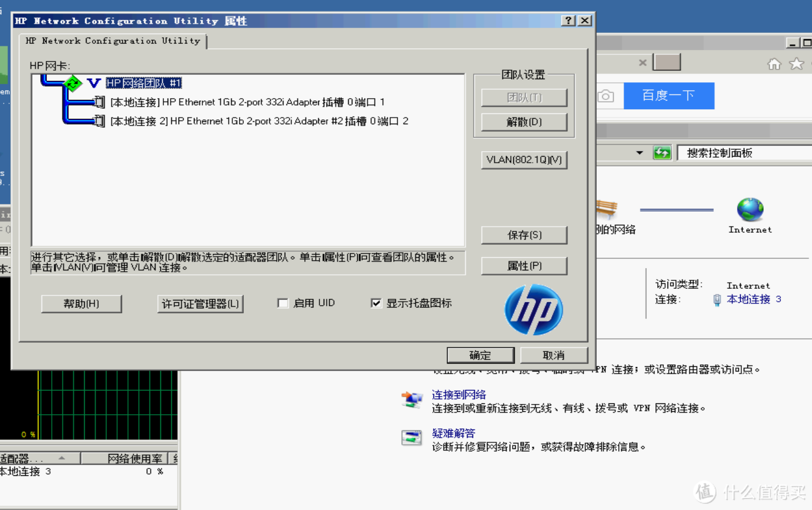
Task: Click the green HP network team icon
Action: 73,83
